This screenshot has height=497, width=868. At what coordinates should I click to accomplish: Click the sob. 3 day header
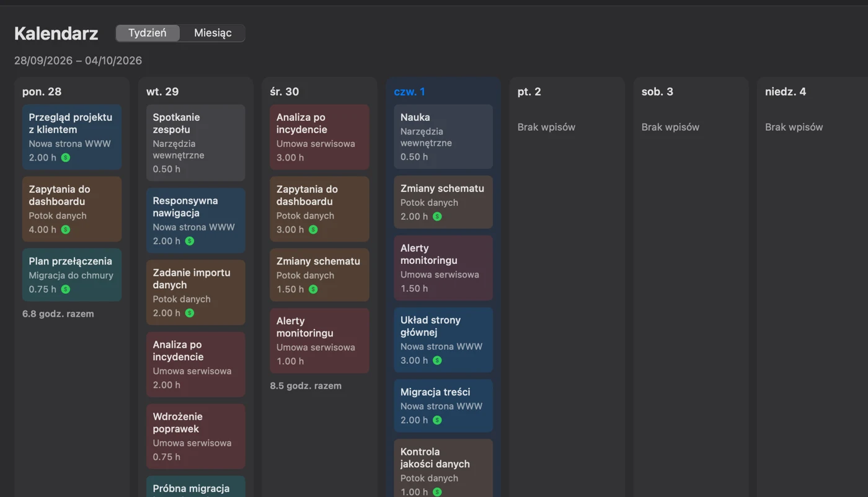[657, 92]
